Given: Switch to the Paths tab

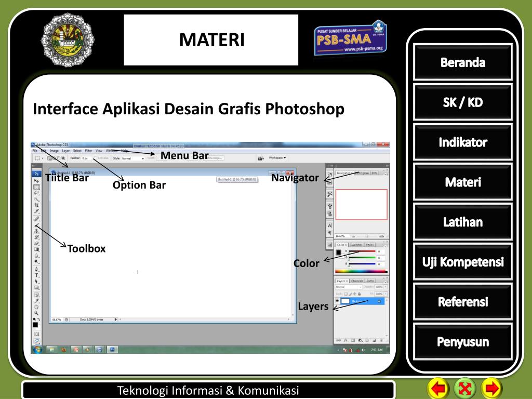Looking at the screenshot, I should point(370,281).
